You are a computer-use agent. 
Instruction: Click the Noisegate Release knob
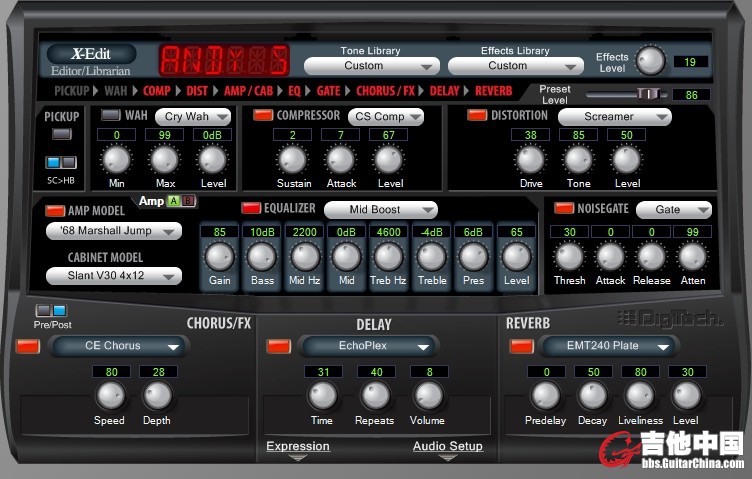coord(651,257)
